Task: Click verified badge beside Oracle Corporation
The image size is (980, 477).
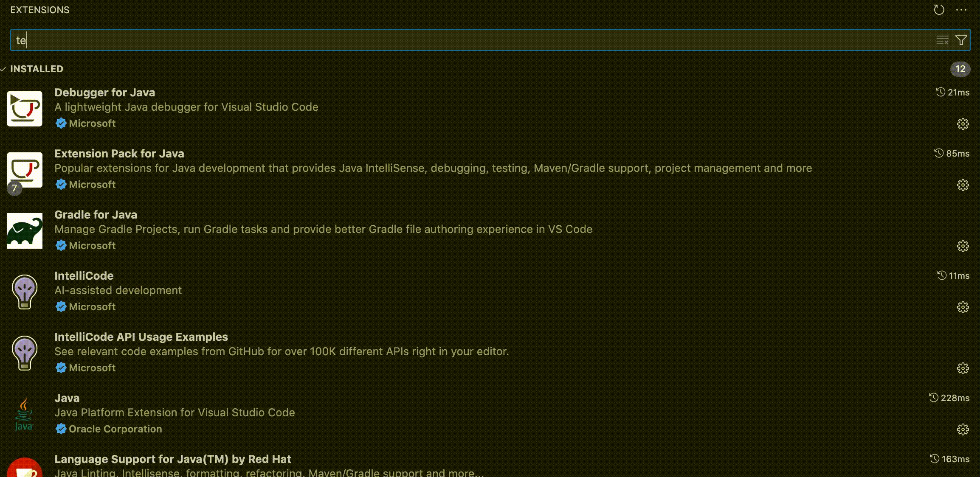Action: pos(61,429)
